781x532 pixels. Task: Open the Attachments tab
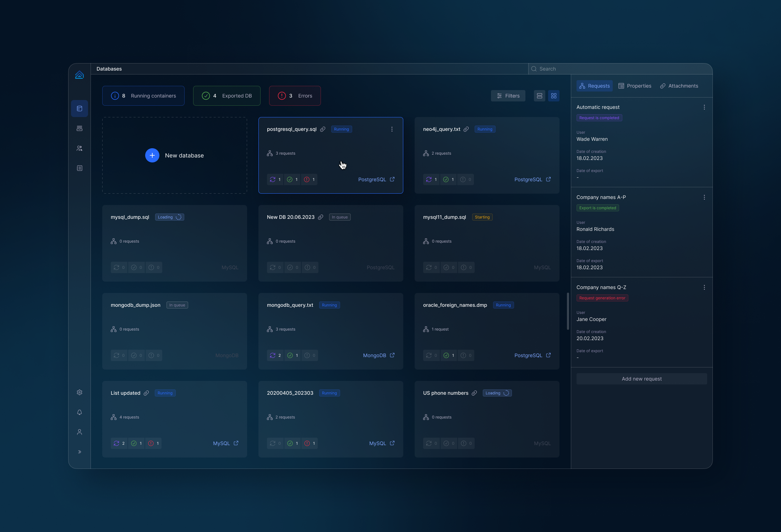click(x=679, y=85)
